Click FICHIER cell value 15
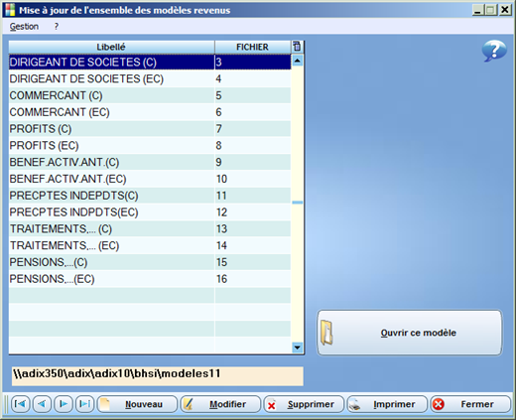This screenshot has width=516, height=420. pos(253,262)
